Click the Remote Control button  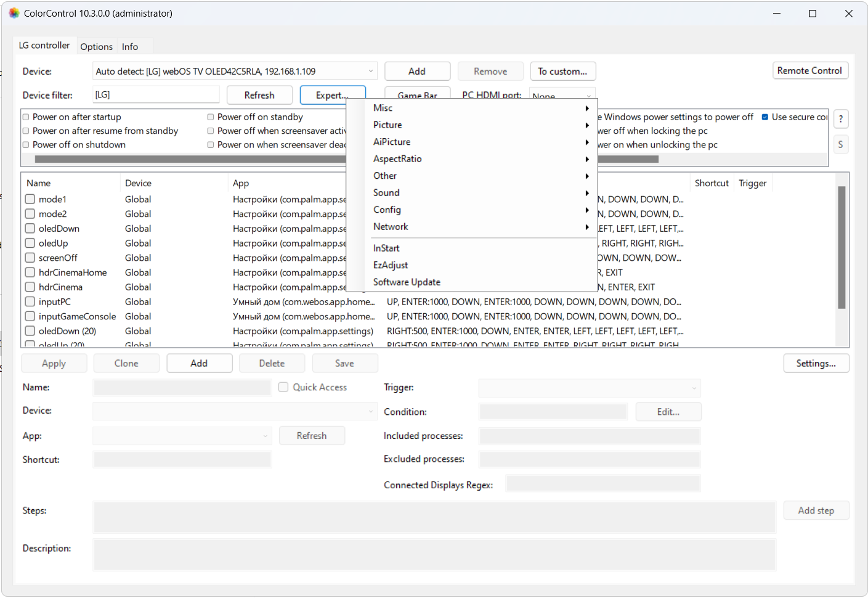click(809, 71)
